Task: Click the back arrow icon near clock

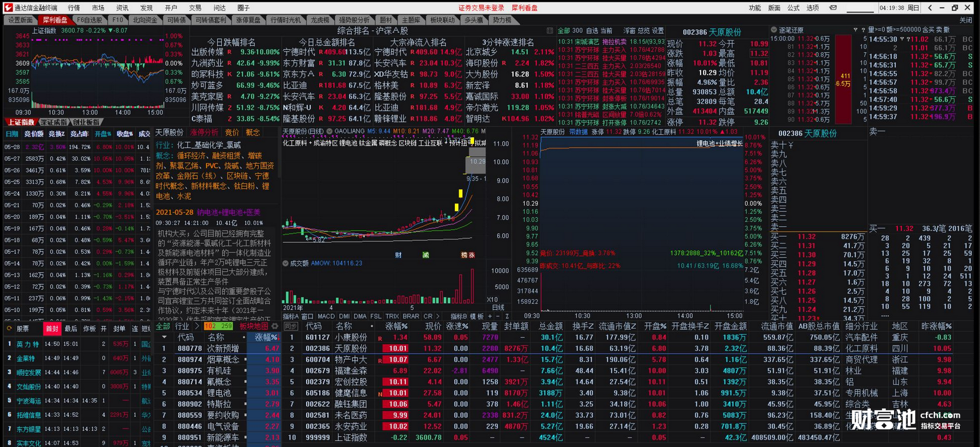Action: pyautogui.click(x=930, y=8)
